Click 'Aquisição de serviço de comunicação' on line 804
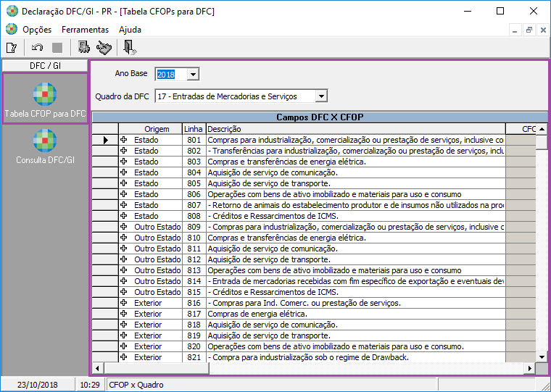 tap(273, 172)
